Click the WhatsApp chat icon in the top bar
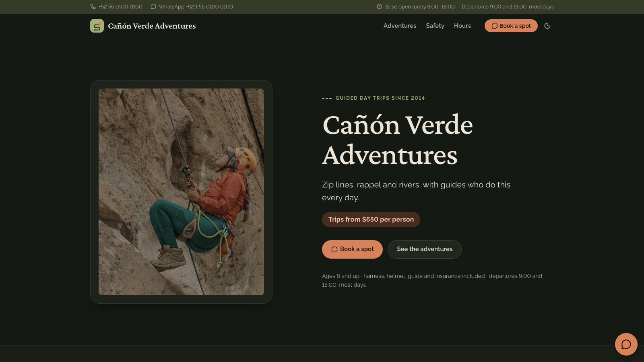The image size is (644, 362). pyautogui.click(x=153, y=6)
